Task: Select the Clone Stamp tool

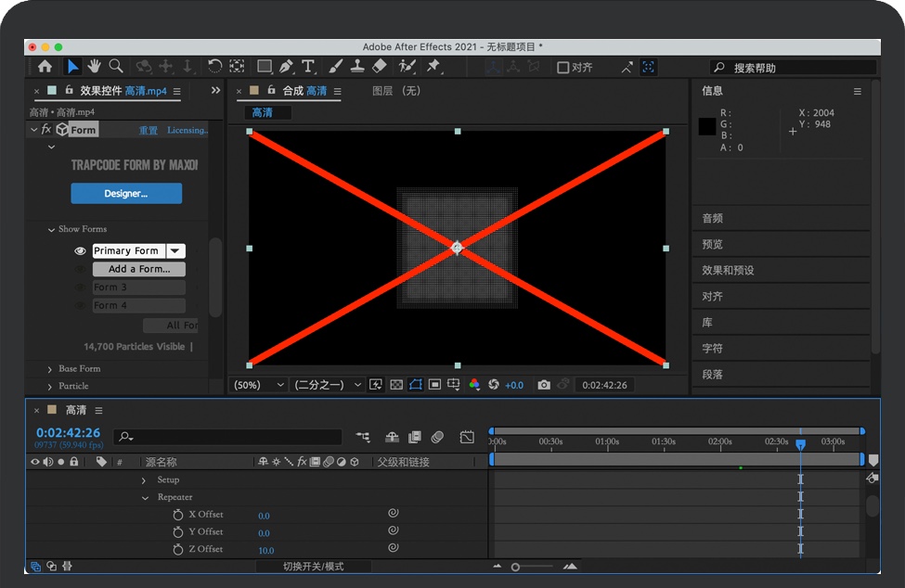Action: (356, 66)
